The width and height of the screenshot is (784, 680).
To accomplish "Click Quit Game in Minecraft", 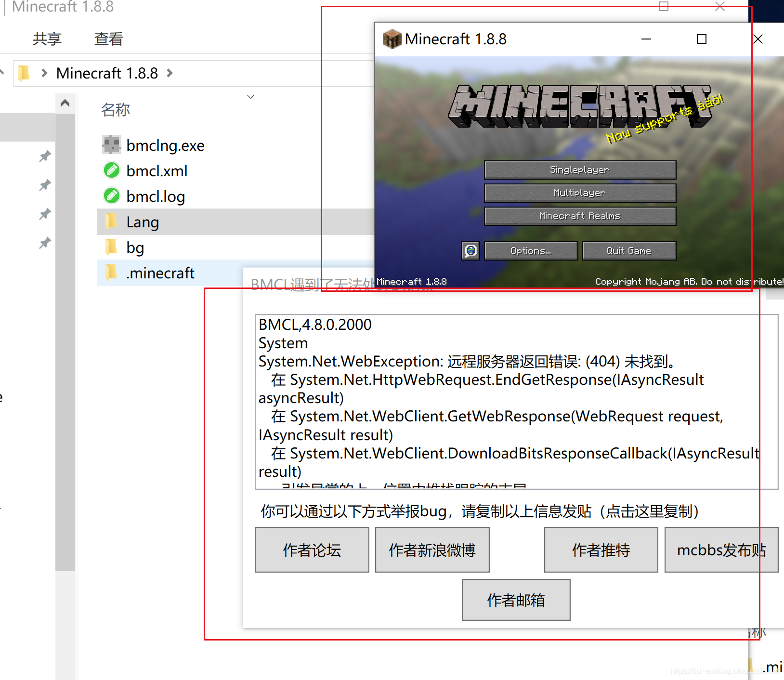I will [x=629, y=251].
